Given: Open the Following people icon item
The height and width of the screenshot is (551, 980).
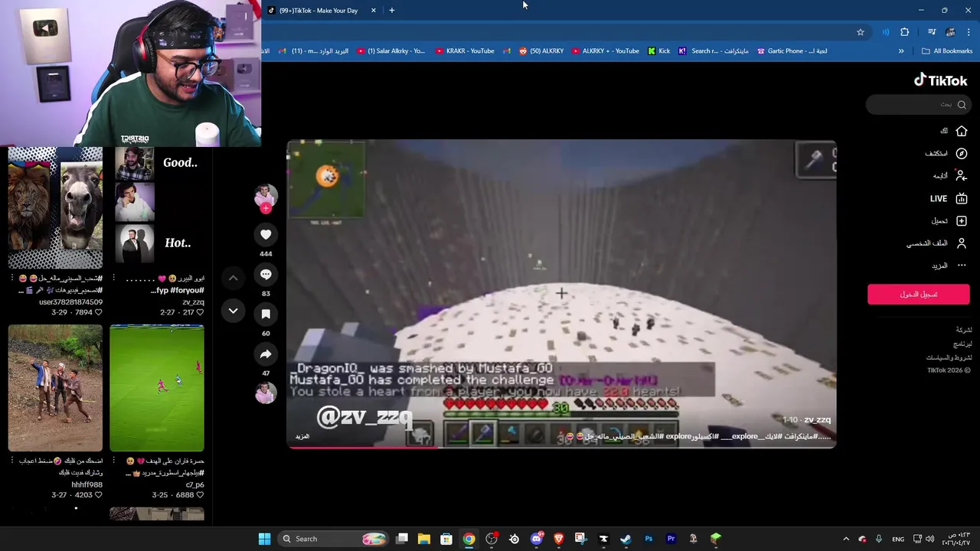Looking at the screenshot, I should click(962, 175).
